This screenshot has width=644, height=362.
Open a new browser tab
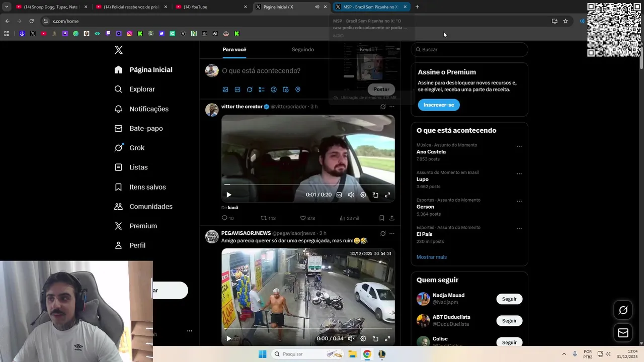tap(417, 7)
